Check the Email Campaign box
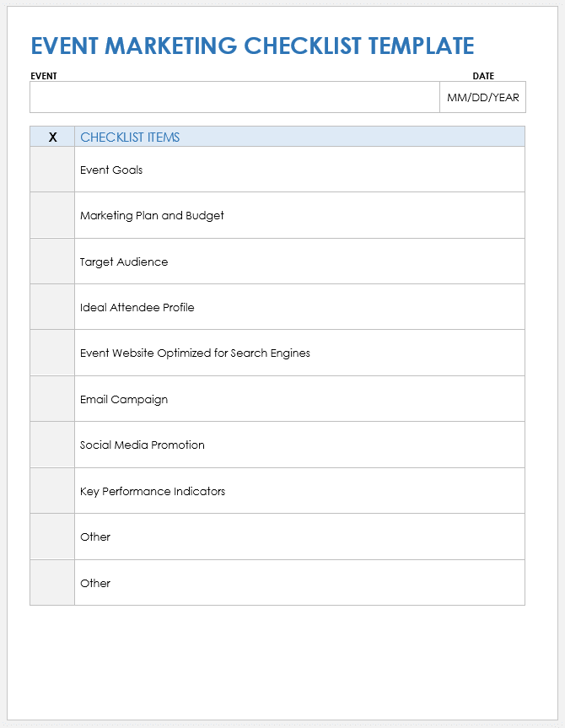This screenshot has width=565, height=728. pos(52,399)
